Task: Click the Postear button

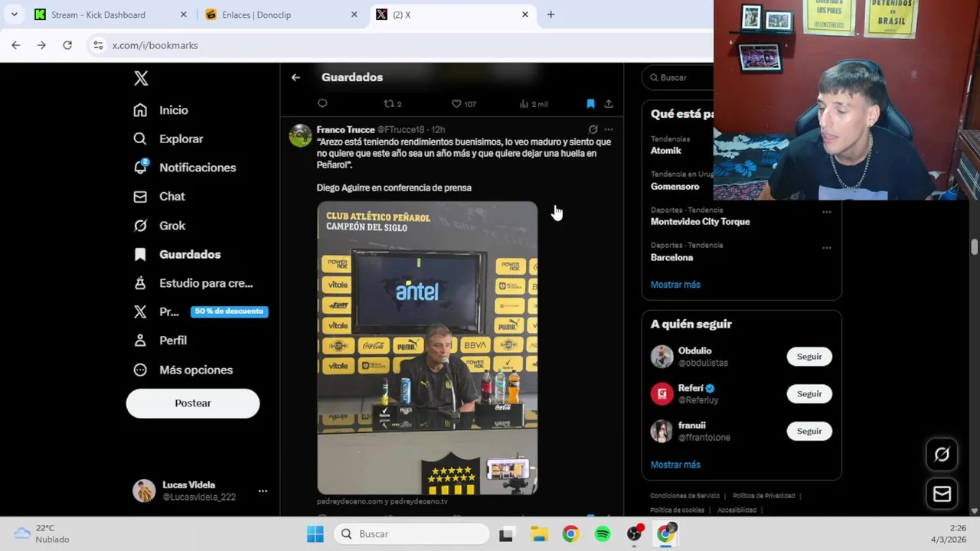Action: (x=193, y=403)
